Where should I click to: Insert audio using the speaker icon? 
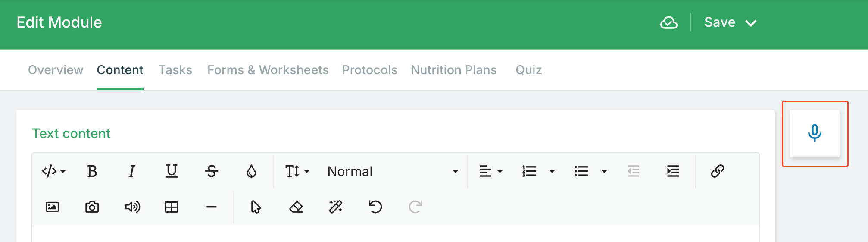tap(132, 207)
